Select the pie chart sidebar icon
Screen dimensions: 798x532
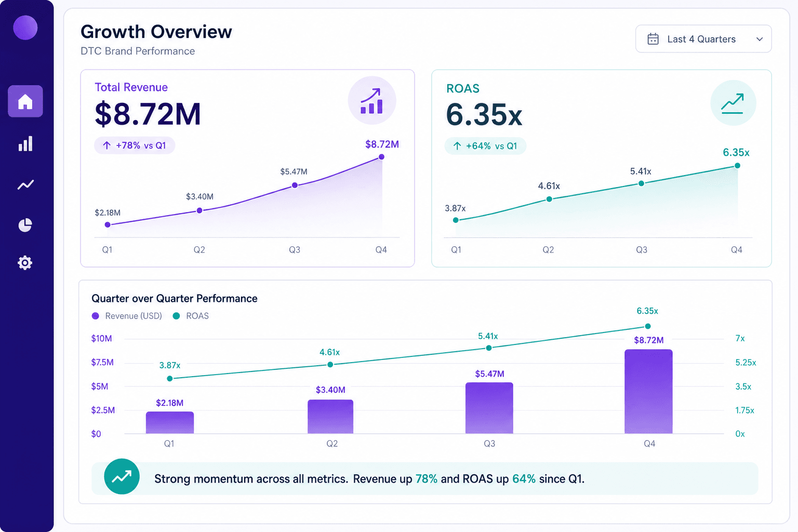(25, 225)
